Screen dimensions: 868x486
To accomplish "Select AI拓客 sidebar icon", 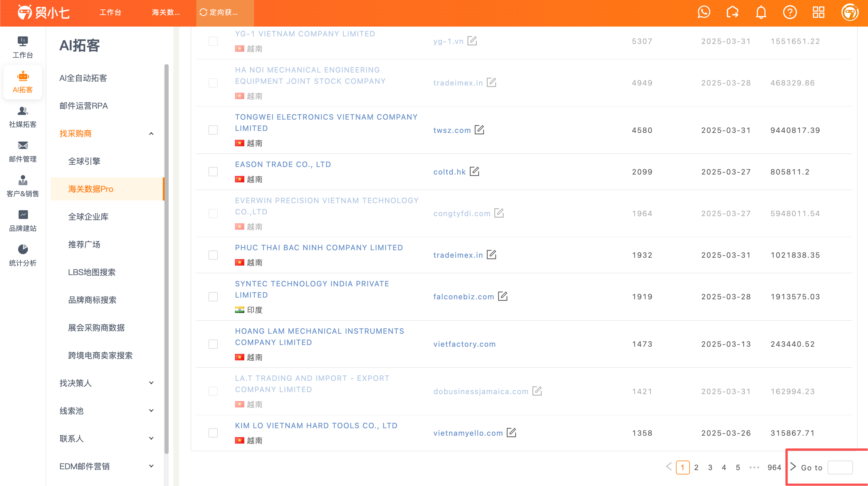I will (23, 82).
